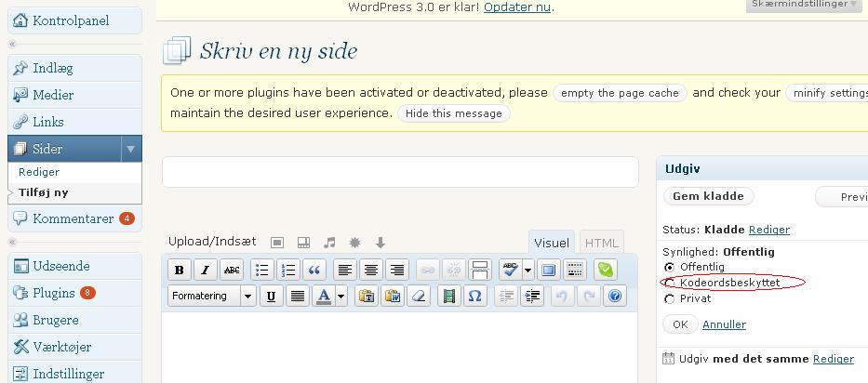Click the Gem kladde button

pyautogui.click(x=708, y=196)
